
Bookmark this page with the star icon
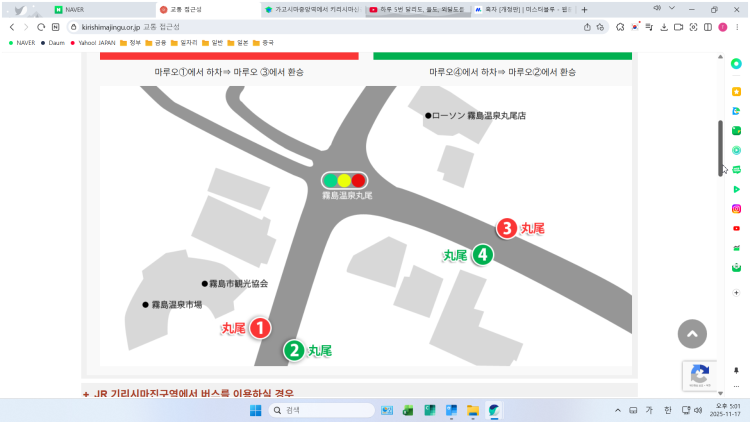tap(601, 27)
